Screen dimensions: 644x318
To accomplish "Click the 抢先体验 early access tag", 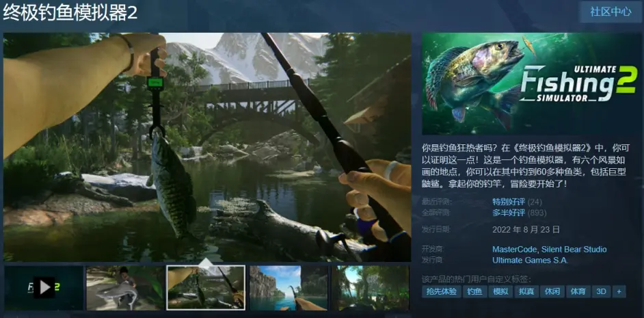I will click(x=441, y=291).
